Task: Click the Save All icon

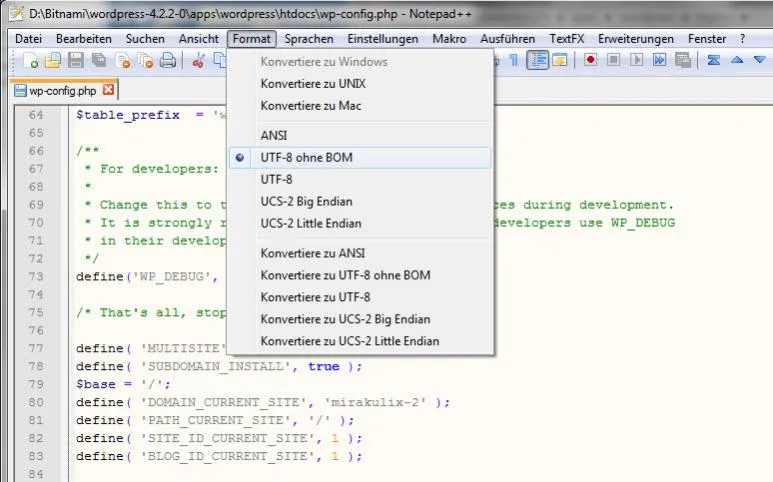Action: pos(99,61)
